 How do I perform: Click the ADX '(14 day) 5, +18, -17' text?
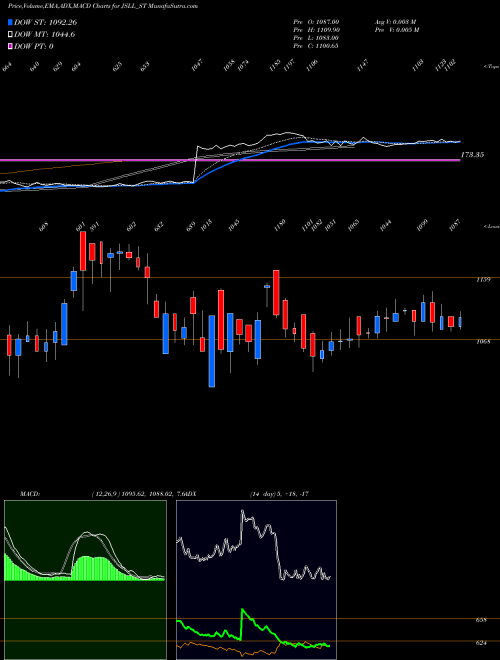279,493
